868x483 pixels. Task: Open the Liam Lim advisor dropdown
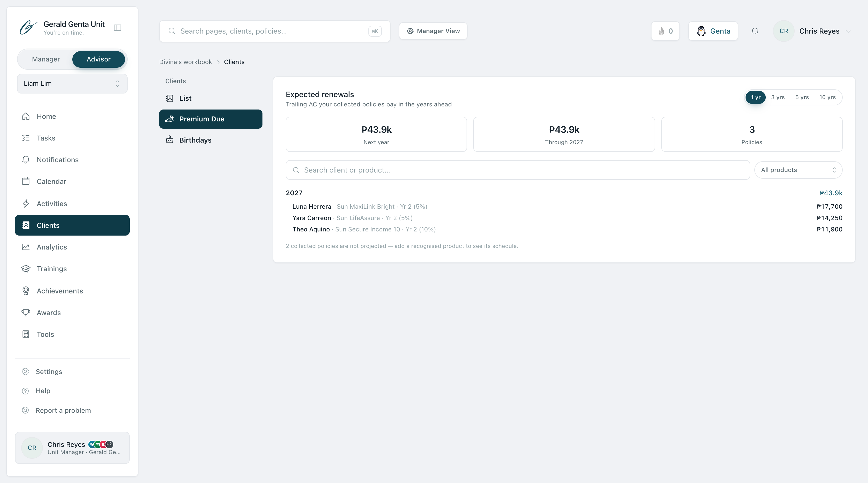click(x=72, y=83)
